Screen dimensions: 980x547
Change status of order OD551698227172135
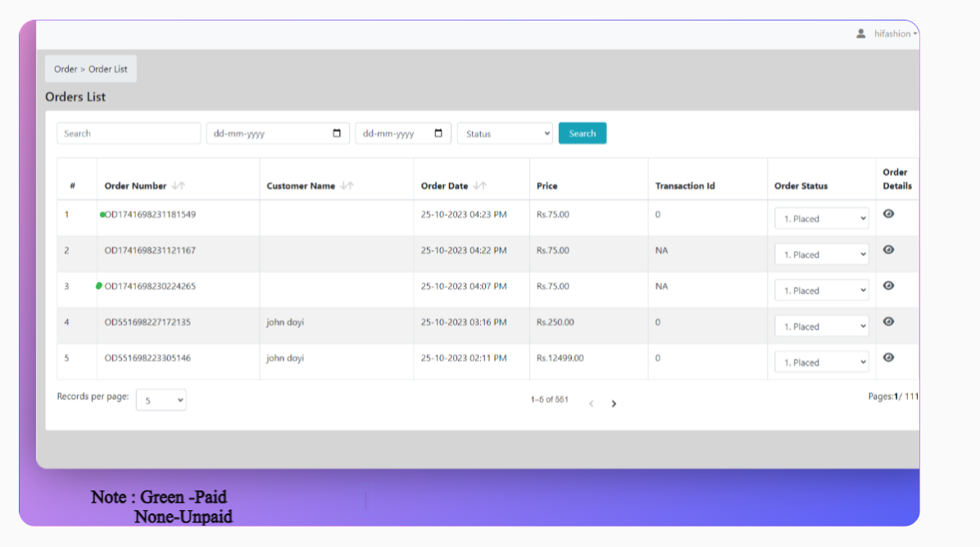point(821,326)
